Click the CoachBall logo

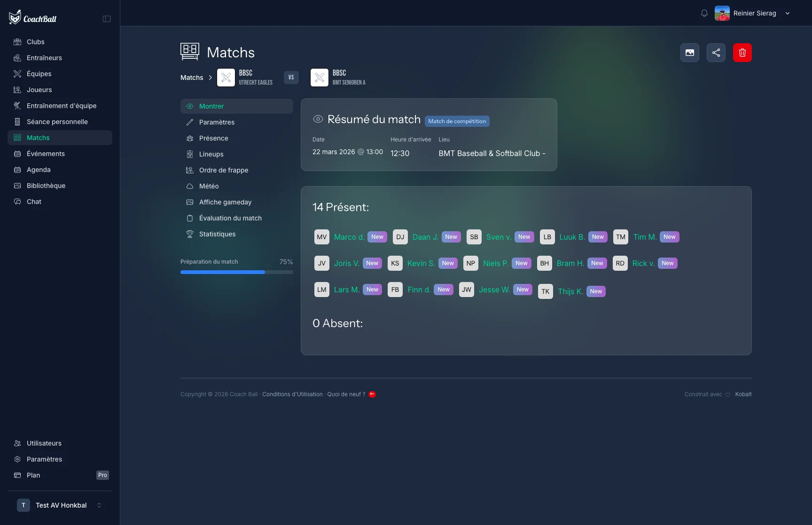[x=33, y=18]
